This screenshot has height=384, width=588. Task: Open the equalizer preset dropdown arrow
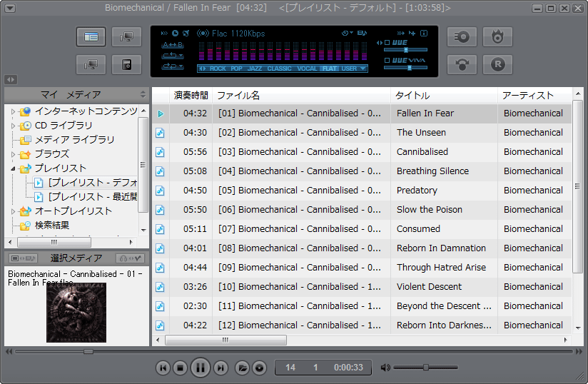pyautogui.click(x=363, y=69)
